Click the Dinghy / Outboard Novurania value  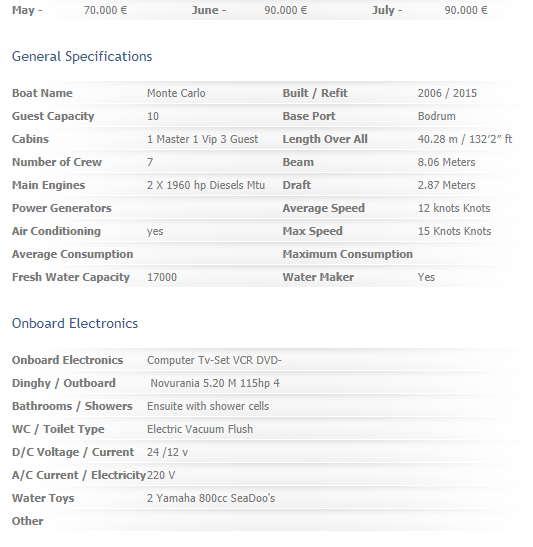tap(215, 383)
